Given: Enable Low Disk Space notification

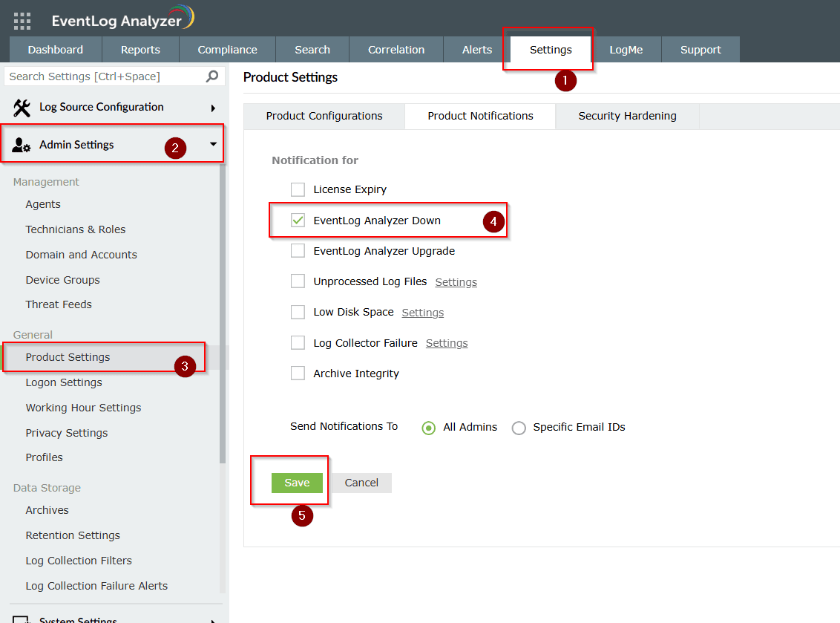Looking at the screenshot, I should [x=298, y=312].
